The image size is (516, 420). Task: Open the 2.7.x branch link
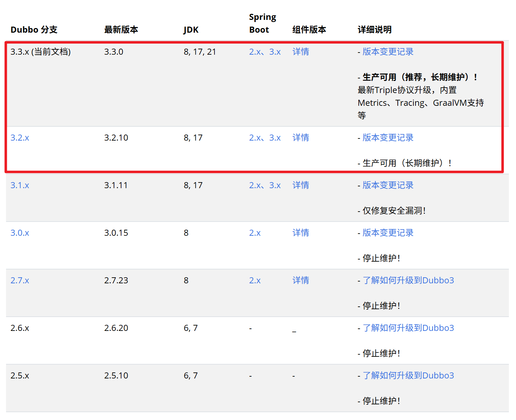click(x=20, y=280)
